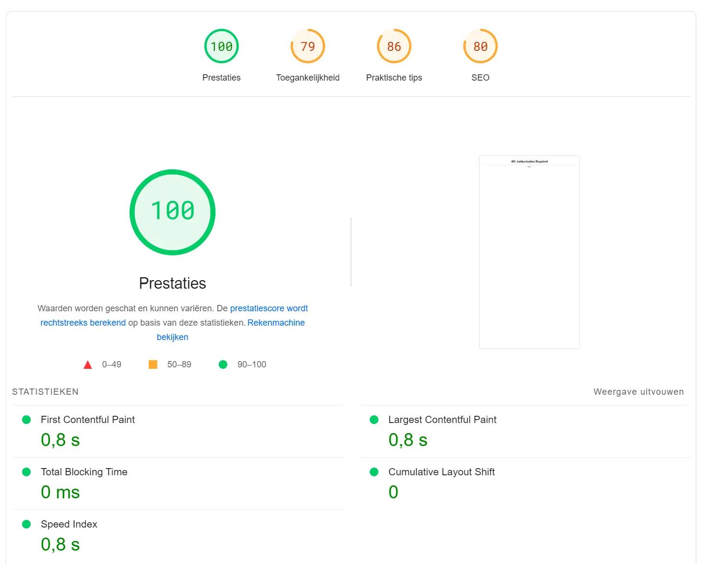The height and width of the screenshot is (564, 728).
Task: Click the orange square 50–89 legend icon
Action: [153, 364]
